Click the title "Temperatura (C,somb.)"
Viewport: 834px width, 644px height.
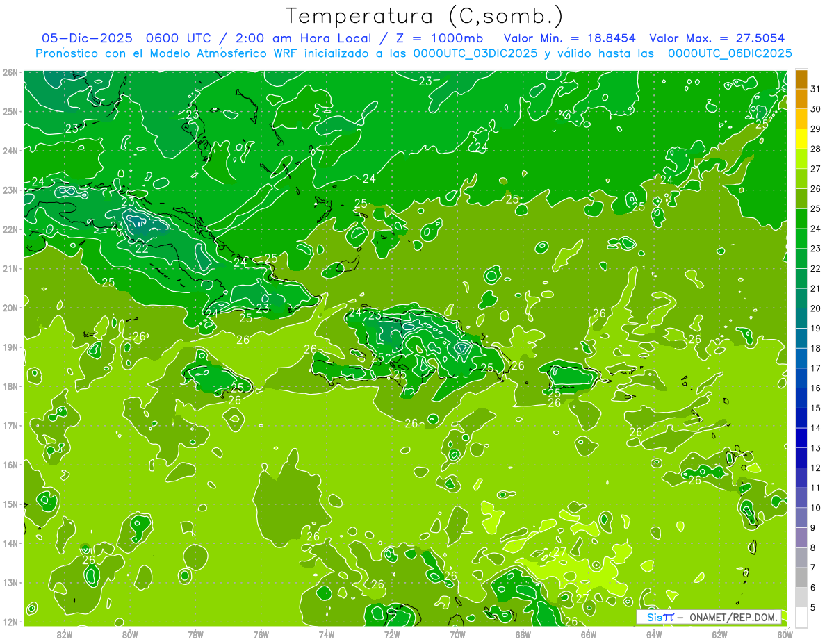point(424,16)
